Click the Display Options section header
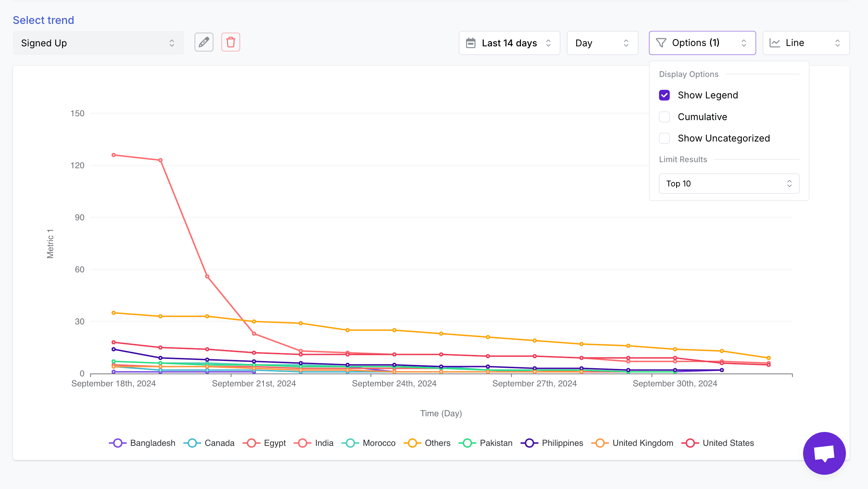868x489 pixels. coord(689,74)
